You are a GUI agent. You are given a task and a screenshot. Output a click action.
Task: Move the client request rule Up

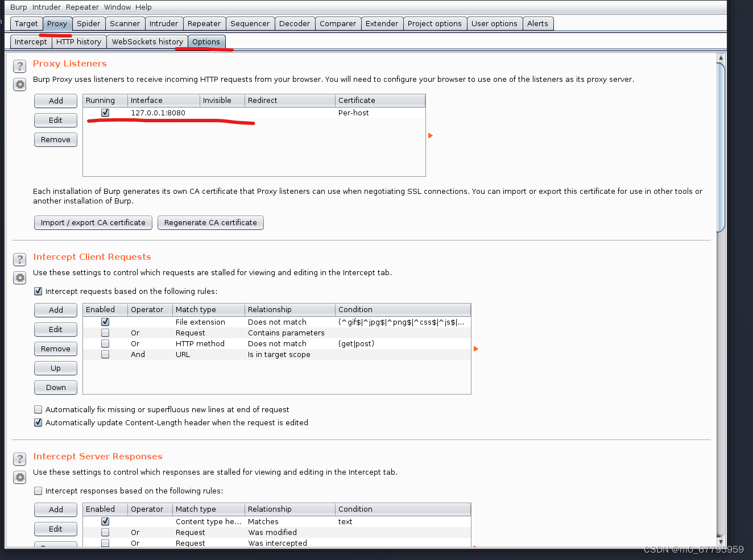(56, 368)
